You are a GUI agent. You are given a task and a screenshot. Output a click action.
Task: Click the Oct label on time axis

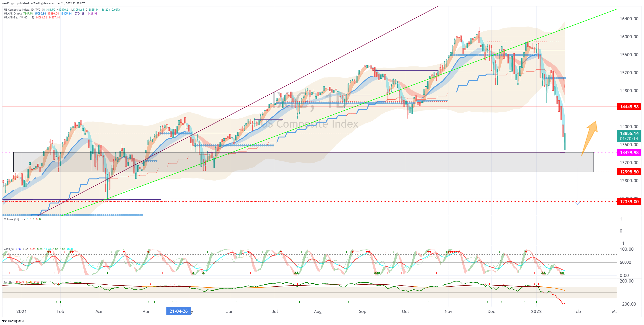coord(405,311)
